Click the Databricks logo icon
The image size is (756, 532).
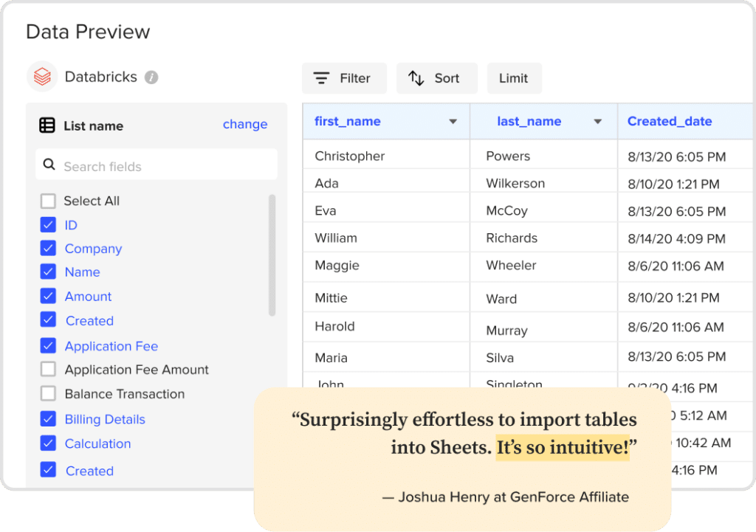pyautogui.click(x=42, y=77)
